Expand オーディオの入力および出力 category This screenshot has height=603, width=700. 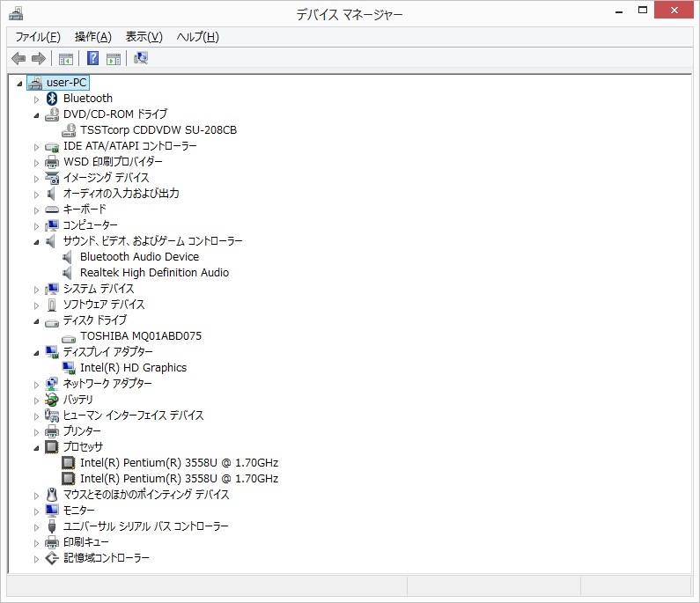(x=36, y=195)
